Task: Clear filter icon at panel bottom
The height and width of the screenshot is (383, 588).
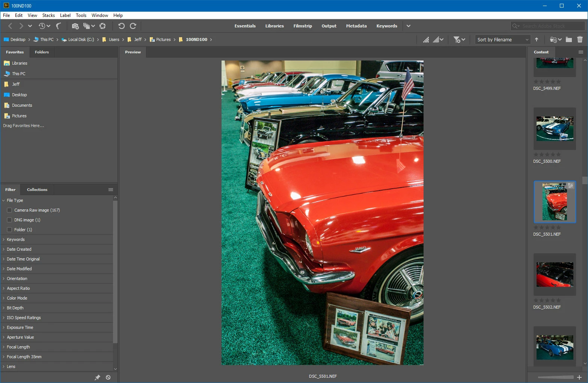Action: [108, 377]
